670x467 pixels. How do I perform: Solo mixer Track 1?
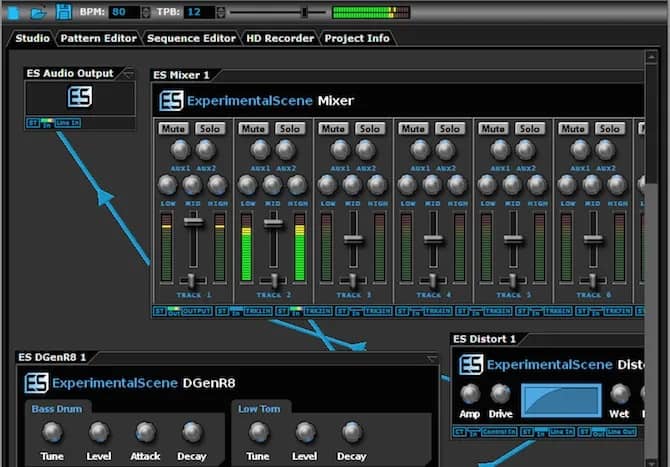click(210, 129)
